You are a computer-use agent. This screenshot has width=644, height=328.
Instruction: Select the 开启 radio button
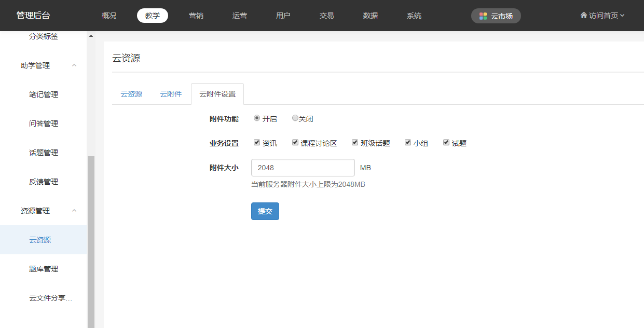[257, 118]
